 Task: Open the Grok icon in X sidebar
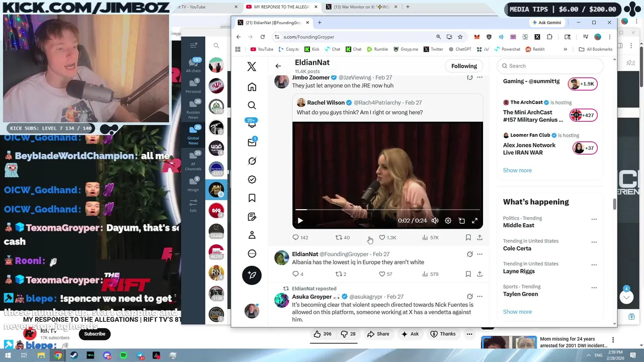[252, 161]
